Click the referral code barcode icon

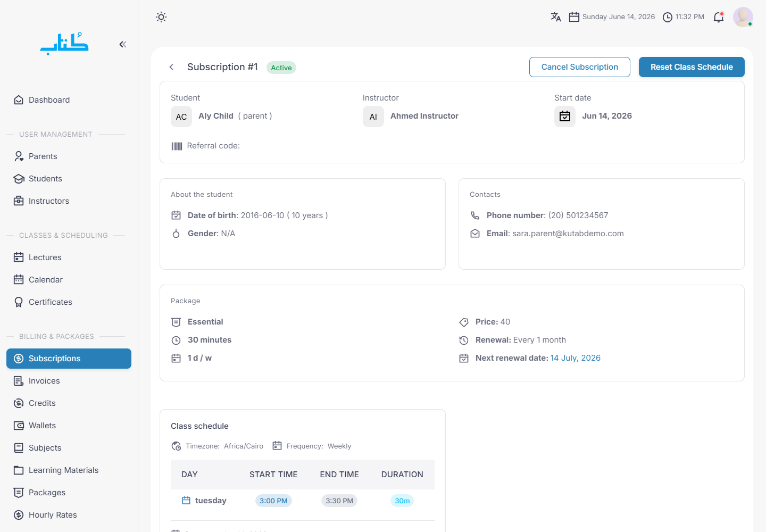(x=177, y=146)
